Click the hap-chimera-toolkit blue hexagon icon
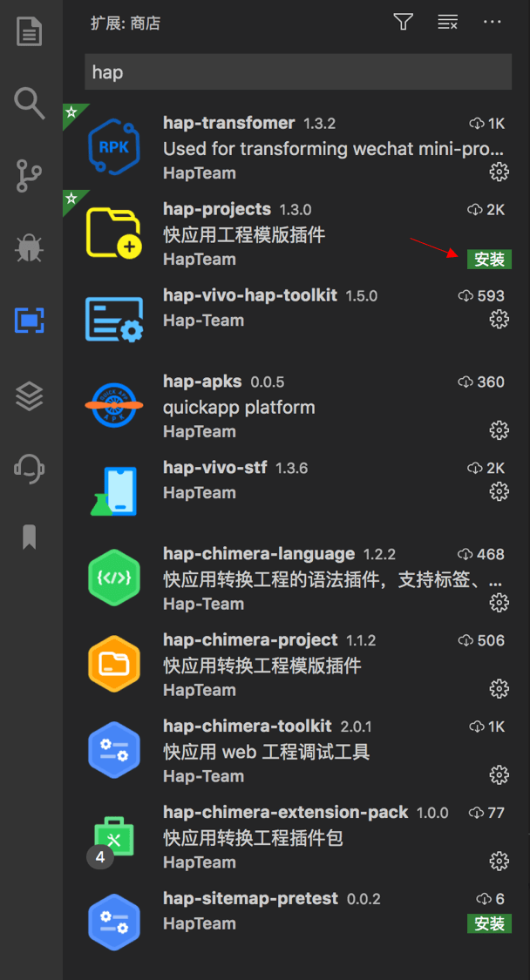This screenshot has height=980, width=530. (x=114, y=751)
